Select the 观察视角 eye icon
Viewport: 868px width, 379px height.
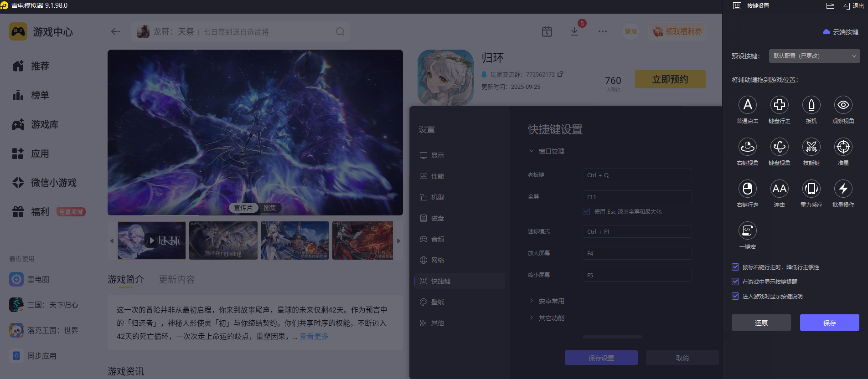click(843, 105)
